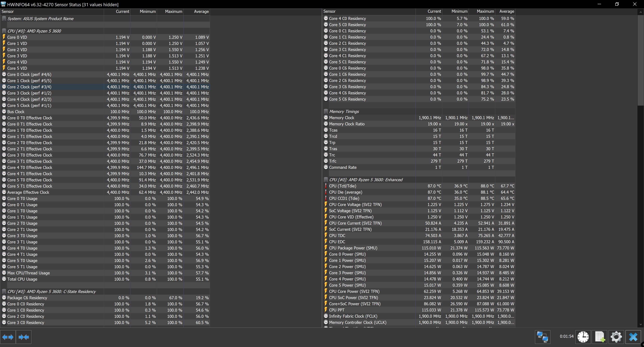Select System: ASUS System Product Name row

(105, 19)
